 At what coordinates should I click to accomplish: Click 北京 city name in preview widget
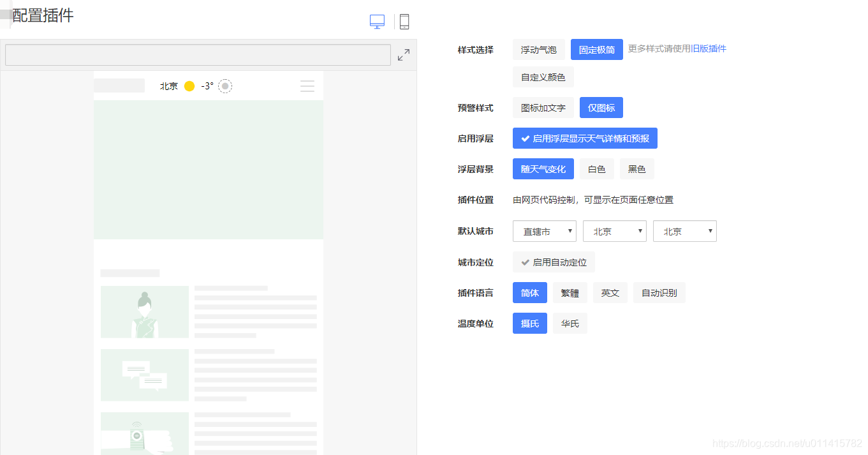[169, 86]
